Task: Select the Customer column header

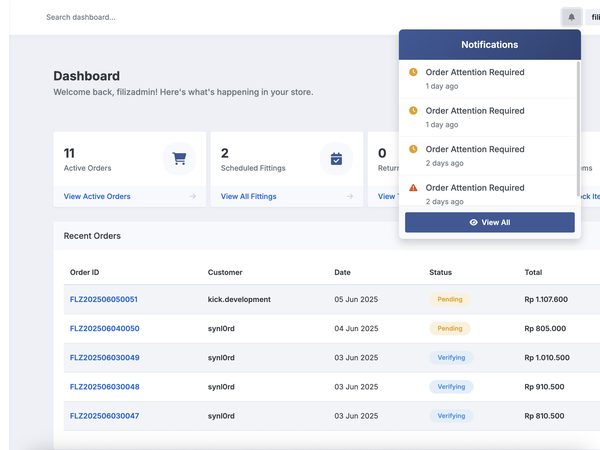Action: (x=225, y=272)
